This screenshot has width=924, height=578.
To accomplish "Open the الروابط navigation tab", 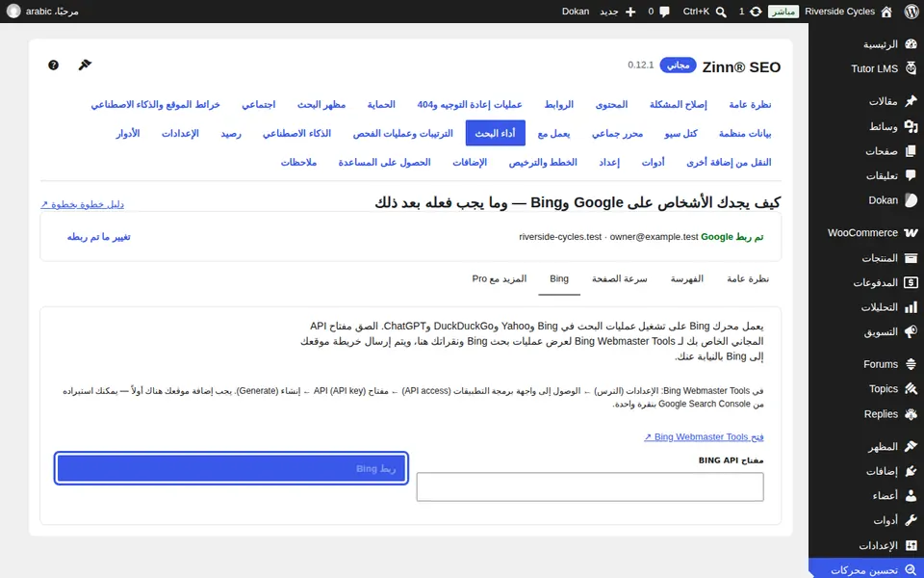I will pos(558,104).
